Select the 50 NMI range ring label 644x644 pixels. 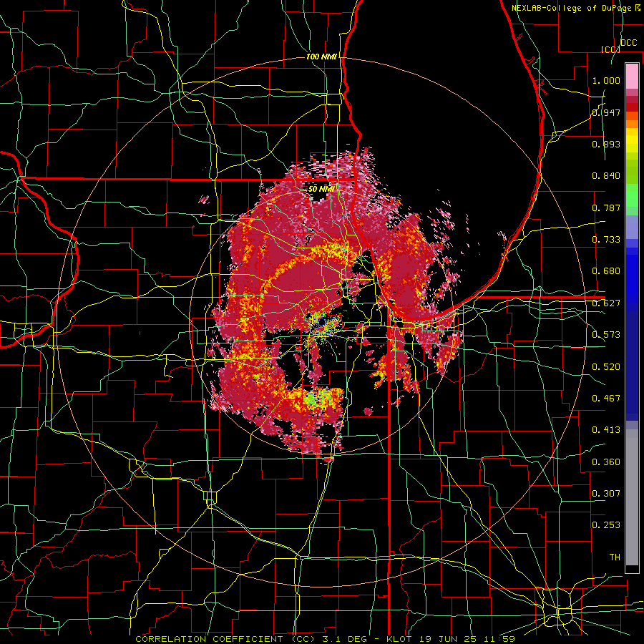click(x=321, y=190)
